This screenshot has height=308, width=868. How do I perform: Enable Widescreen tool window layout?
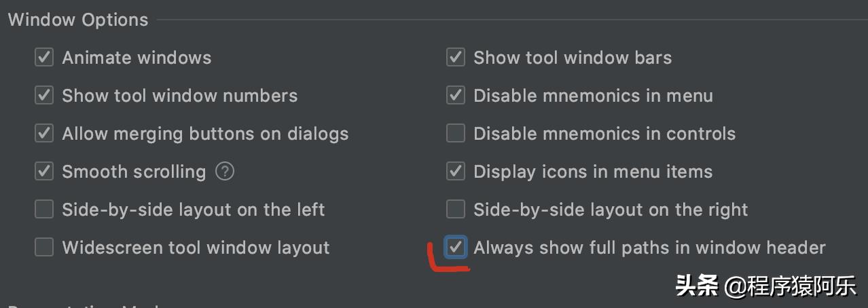(44, 248)
